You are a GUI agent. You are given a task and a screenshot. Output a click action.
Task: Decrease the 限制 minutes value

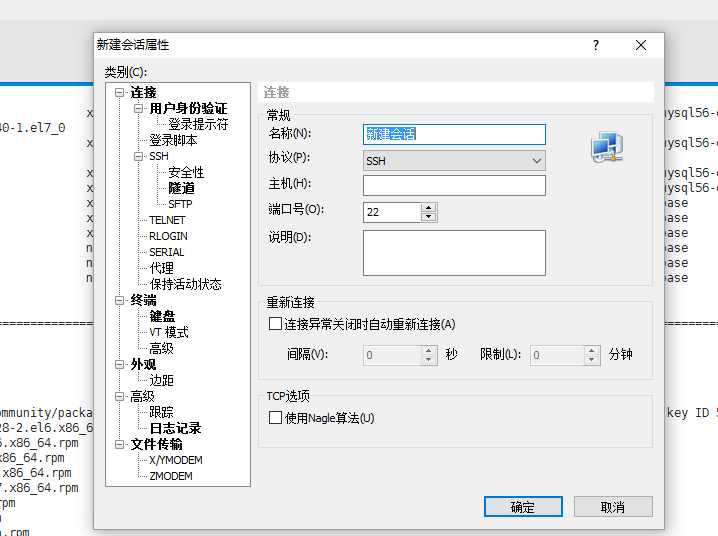click(592, 360)
